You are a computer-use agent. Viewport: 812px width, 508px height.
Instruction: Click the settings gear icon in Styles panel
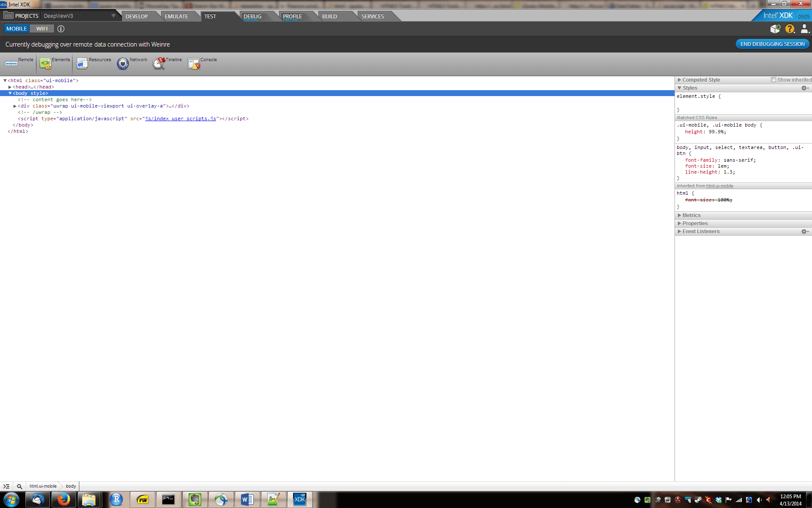click(x=805, y=88)
